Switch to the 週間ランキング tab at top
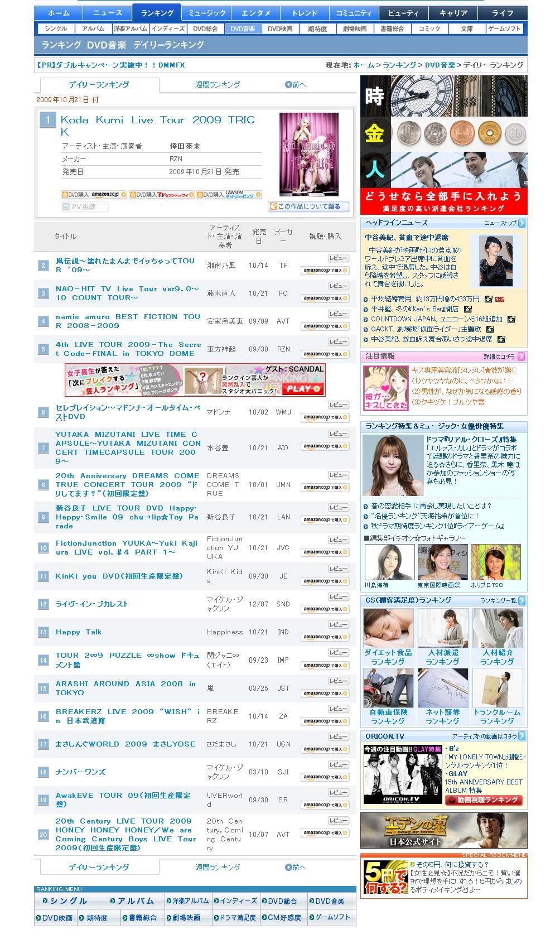Screen dimensions: 560x934 [218, 84]
